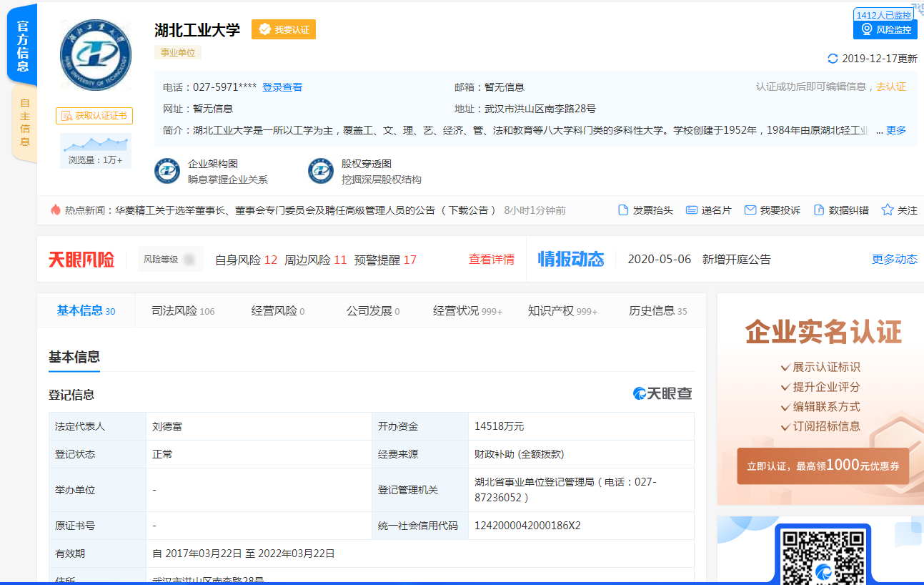Click the 企业架构图 icon
924x585 pixels.
click(x=167, y=171)
